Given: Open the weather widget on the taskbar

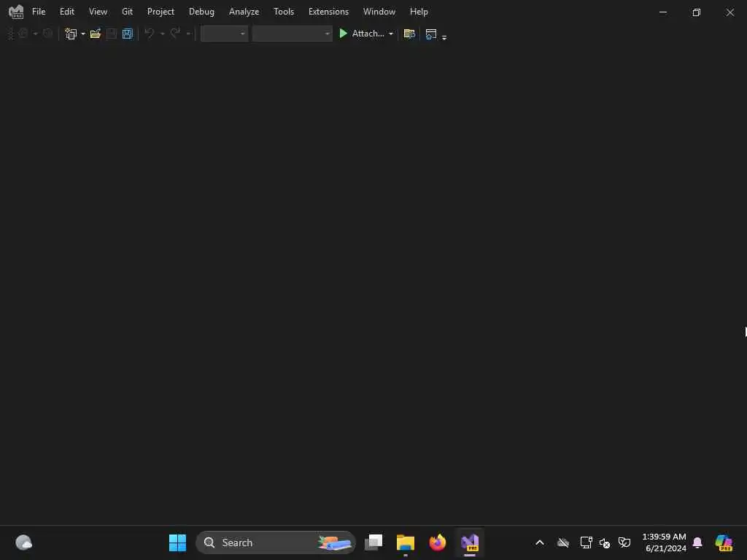Looking at the screenshot, I should [x=23, y=542].
